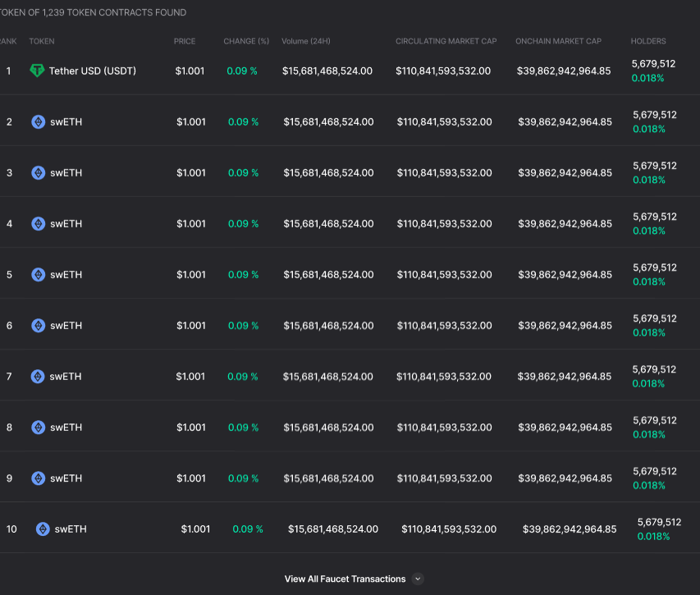This screenshot has width=700, height=595.
Task: Click the $15,681,468,524.00 volume in rank 8 row
Action: click(328, 427)
